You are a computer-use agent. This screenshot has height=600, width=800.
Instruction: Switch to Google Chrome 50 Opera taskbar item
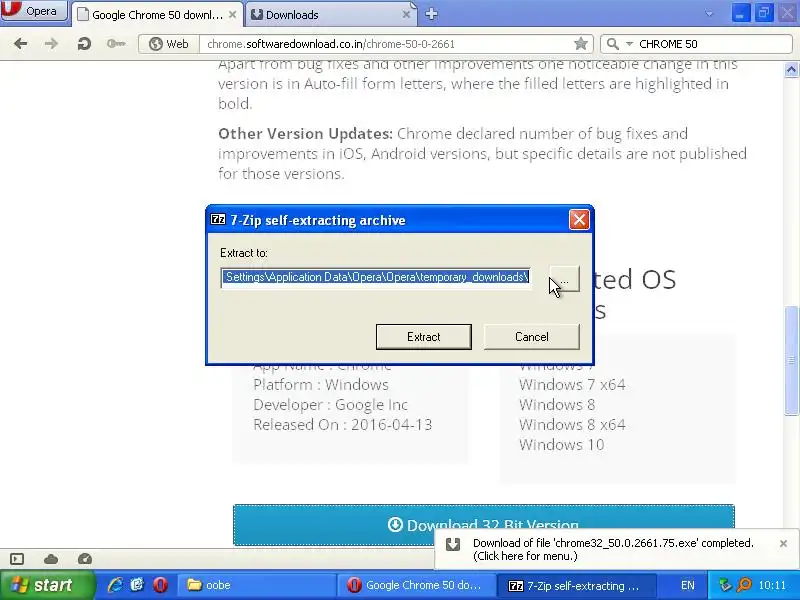415,585
